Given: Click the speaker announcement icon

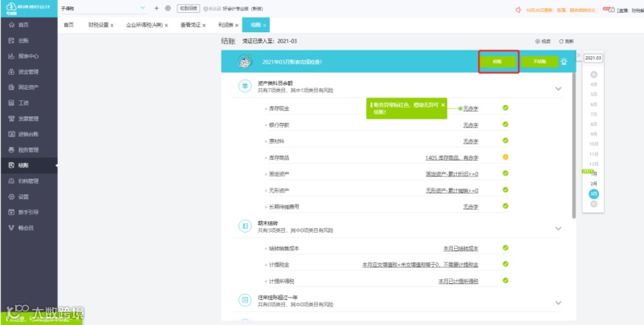Looking at the screenshot, I should (x=518, y=10).
